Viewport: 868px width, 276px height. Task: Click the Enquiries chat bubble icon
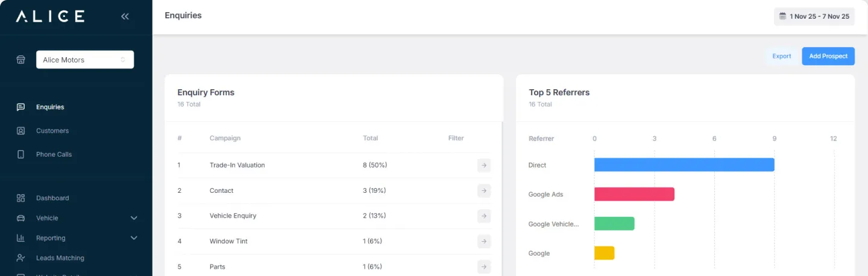[x=20, y=107]
